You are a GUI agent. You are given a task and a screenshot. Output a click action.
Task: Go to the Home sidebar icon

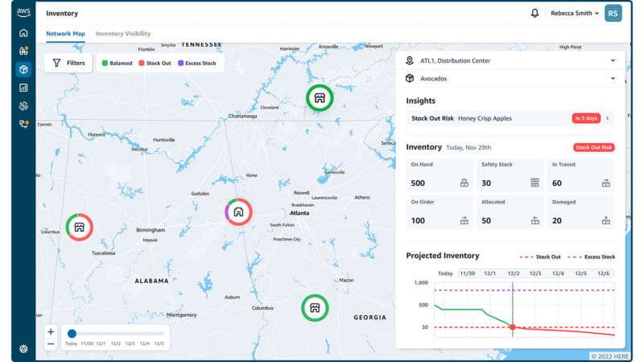[23, 33]
